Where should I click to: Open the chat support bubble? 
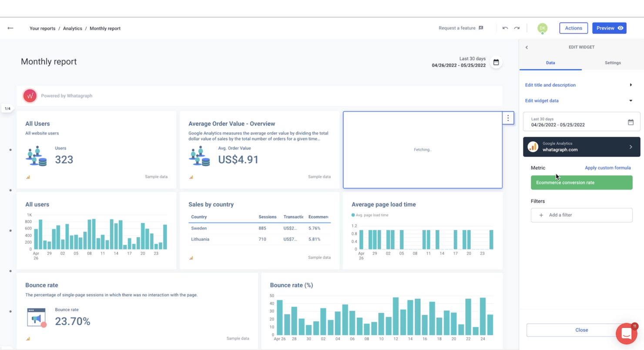coord(627,333)
